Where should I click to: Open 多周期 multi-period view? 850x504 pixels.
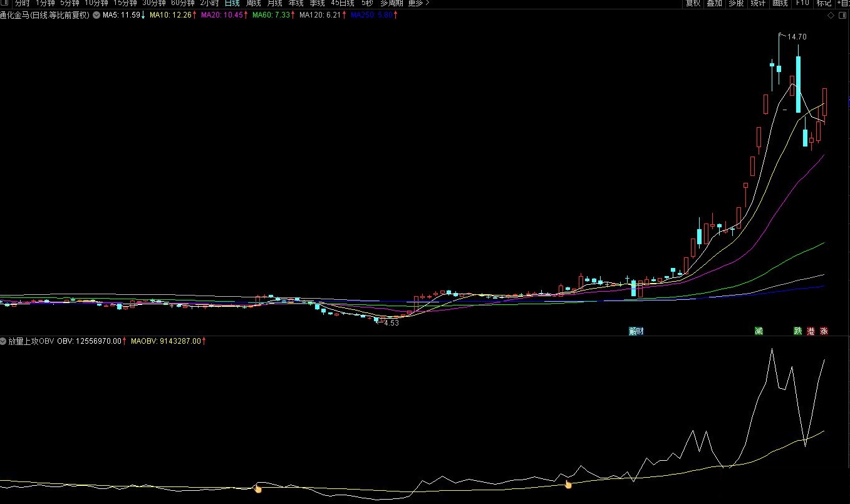[391, 3]
